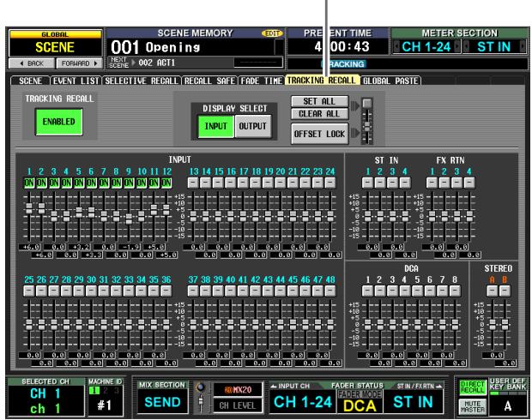Open the EVENT LIST tab

coord(76,81)
